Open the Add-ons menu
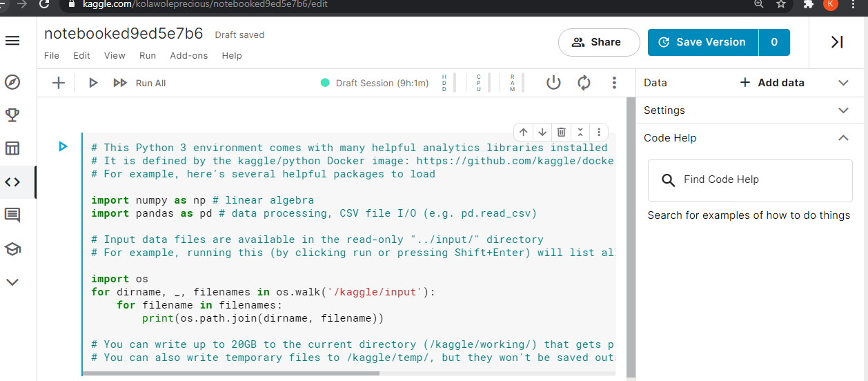 tap(189, 56)
